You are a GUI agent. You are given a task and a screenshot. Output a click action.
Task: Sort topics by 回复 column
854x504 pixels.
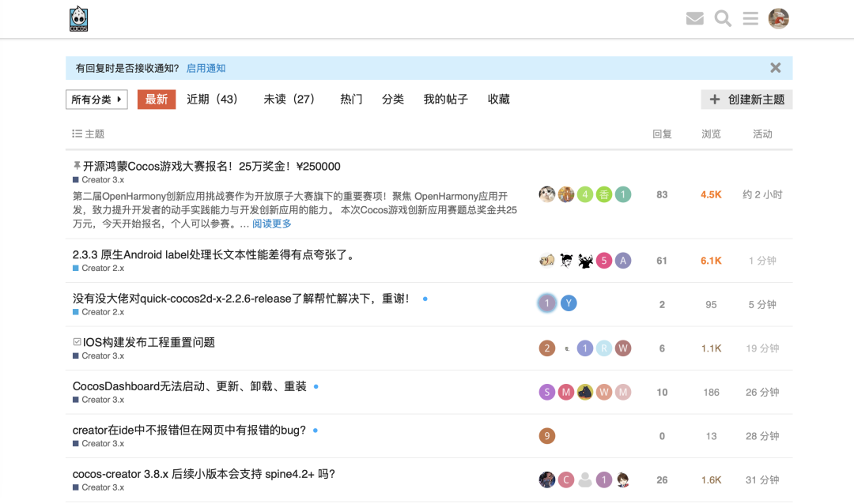tap(662, 134)
